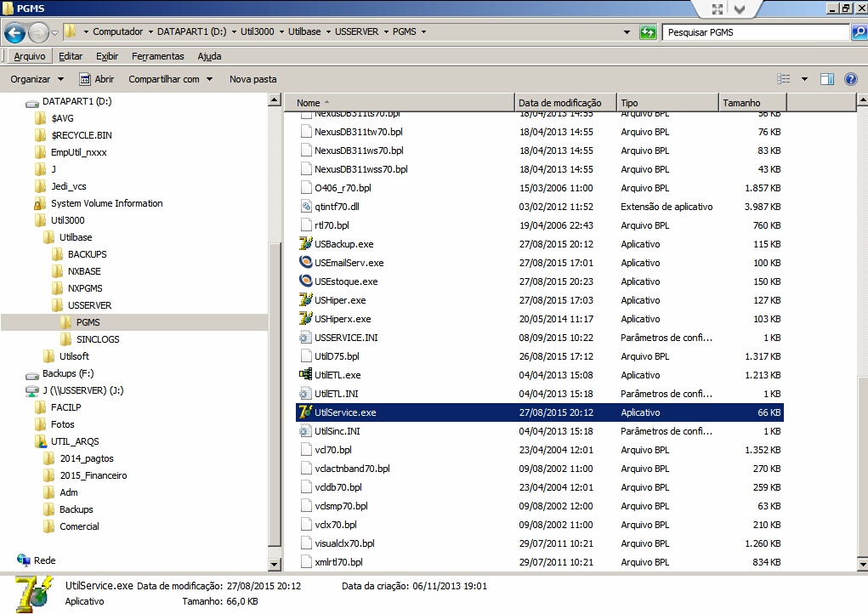This screenshot has width=868, height=614.
Task: Click the Abrir toolbar button
Action: 97,79
